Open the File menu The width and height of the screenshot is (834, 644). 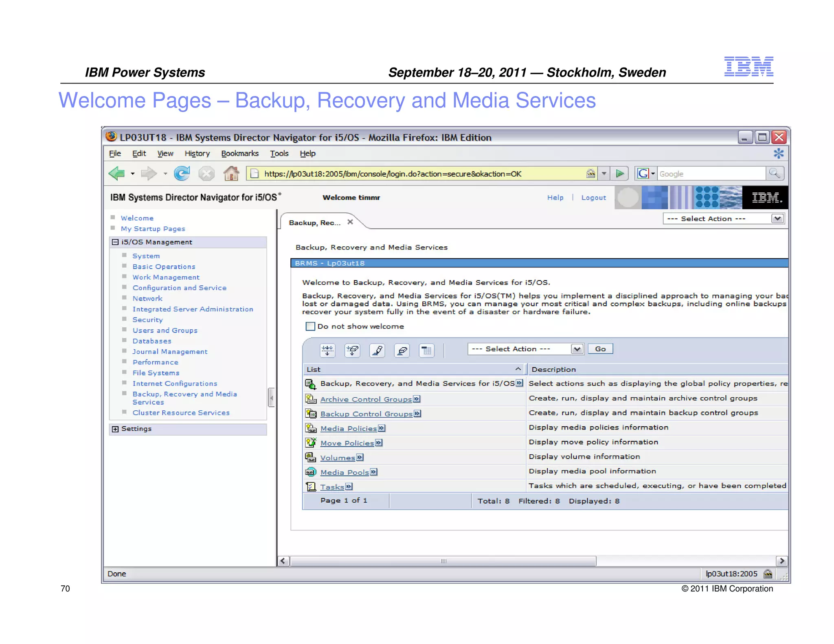[115, 153]
